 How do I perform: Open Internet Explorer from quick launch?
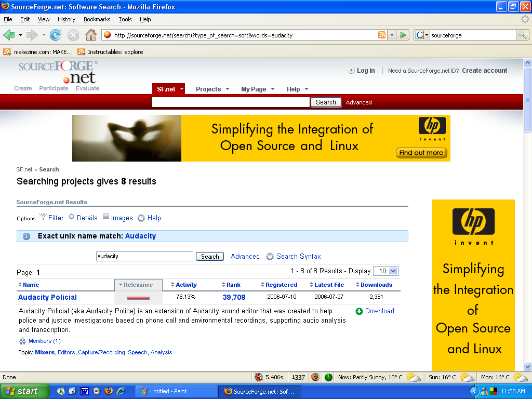[x=121, y=391]
